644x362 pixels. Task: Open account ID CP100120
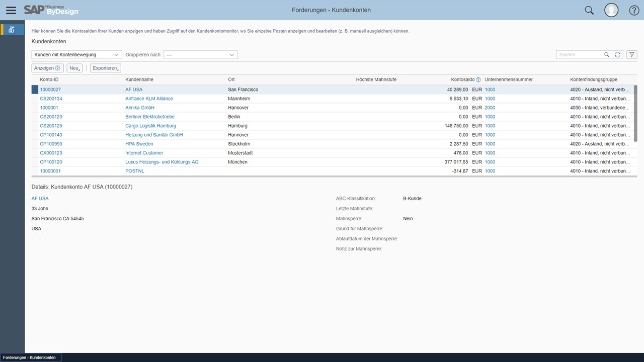coord(51,162)
